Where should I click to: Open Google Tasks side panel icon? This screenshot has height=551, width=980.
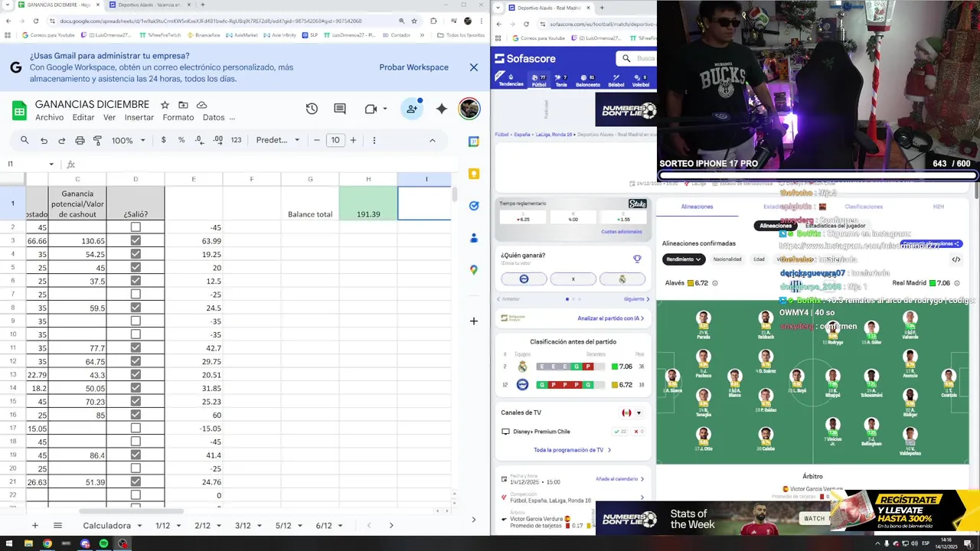pyautogui.click(x=474, y=206)
